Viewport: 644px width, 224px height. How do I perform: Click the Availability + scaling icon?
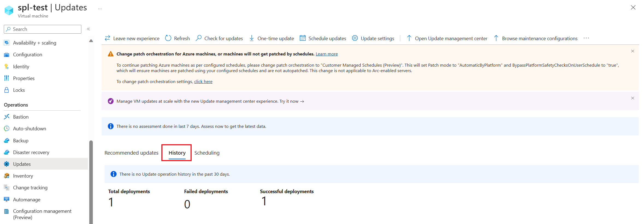tap(7, 43)
